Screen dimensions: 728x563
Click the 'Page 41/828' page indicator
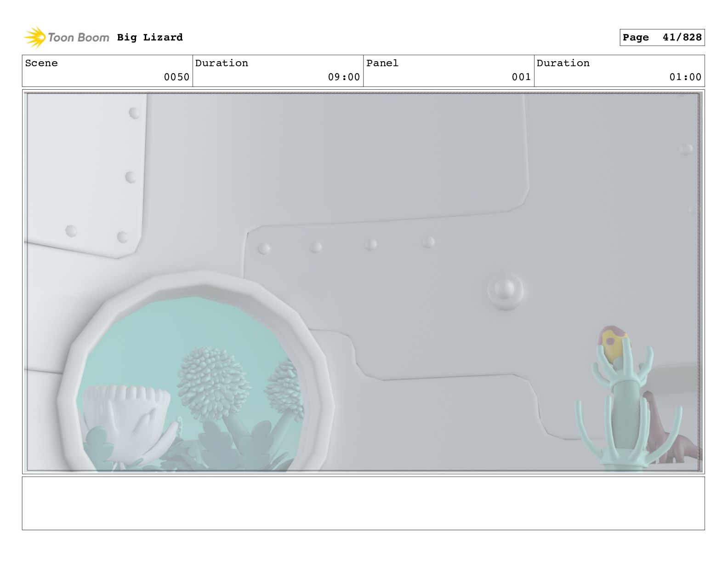point(662,38)
